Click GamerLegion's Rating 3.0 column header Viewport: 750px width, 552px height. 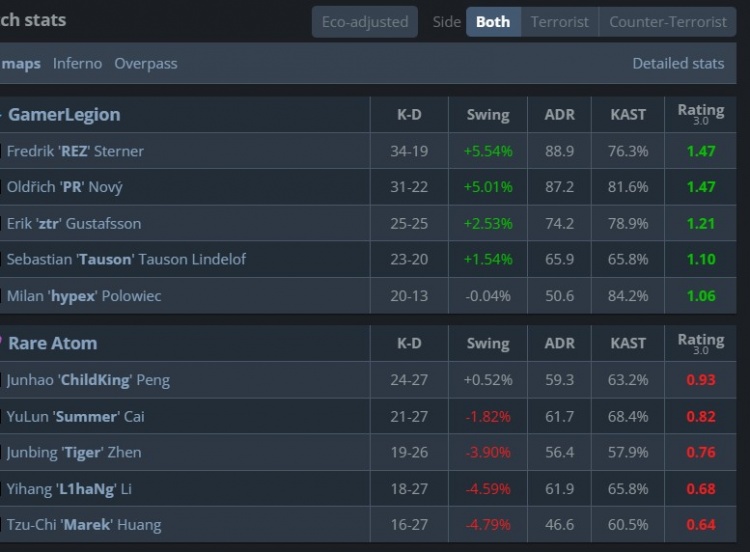click(700, 114)
